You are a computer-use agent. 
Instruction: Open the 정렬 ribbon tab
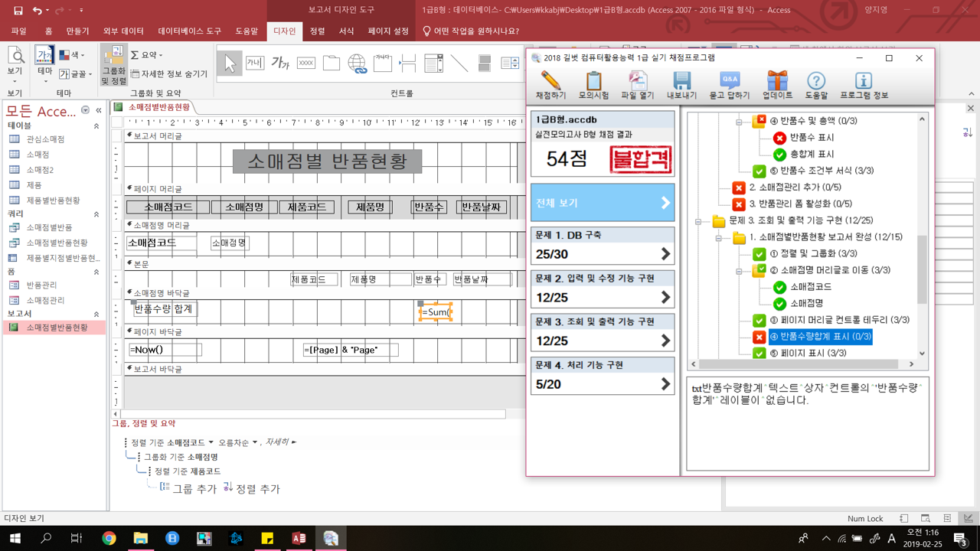coord(317,31)
